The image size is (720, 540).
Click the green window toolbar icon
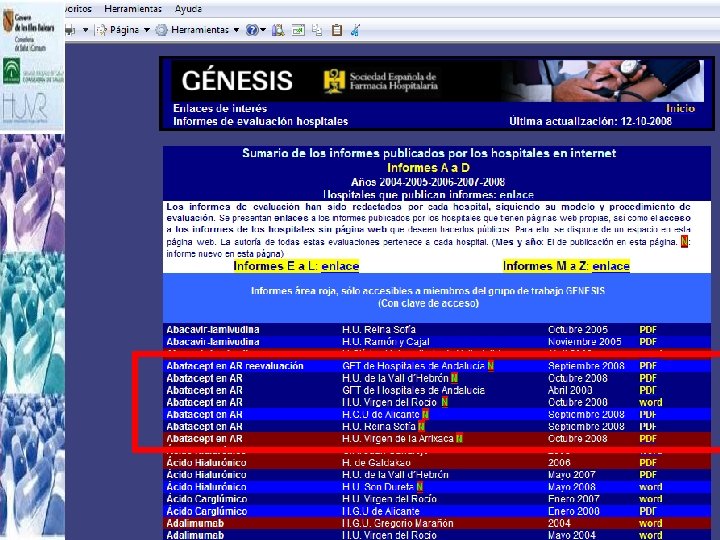click(x=298, y=30)
